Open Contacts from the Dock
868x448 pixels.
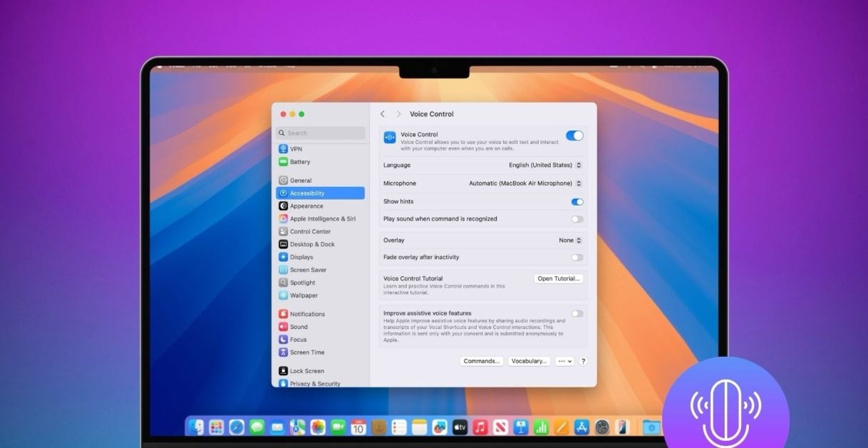(379, 427)
